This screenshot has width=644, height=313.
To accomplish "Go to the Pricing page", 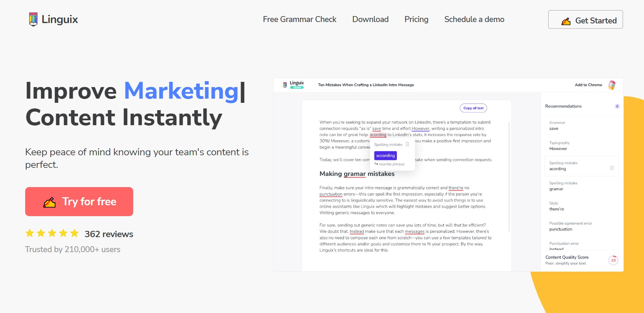I will (416, 19).
